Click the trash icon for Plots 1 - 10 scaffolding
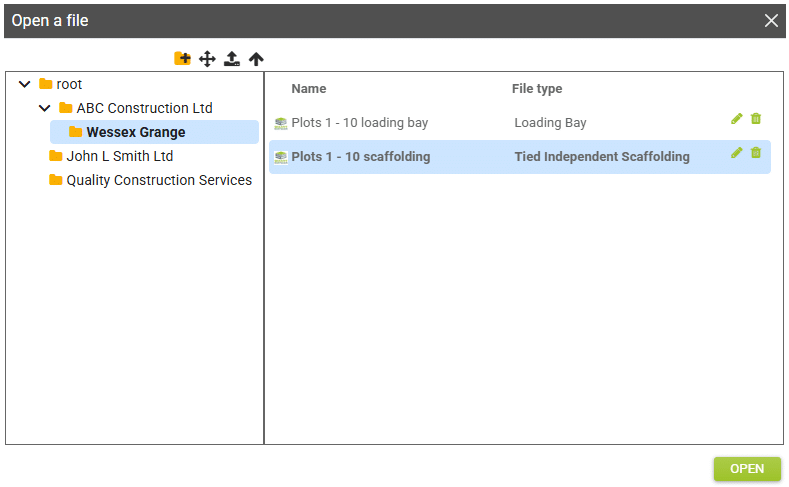The width and height of the screenshot is (789, 487). pos(756,153)
